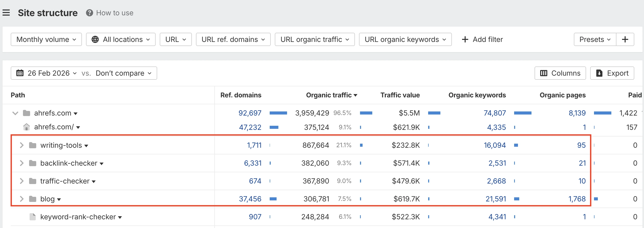Click the Export button
Screen dimensions: 644x228
pos(612,73)
